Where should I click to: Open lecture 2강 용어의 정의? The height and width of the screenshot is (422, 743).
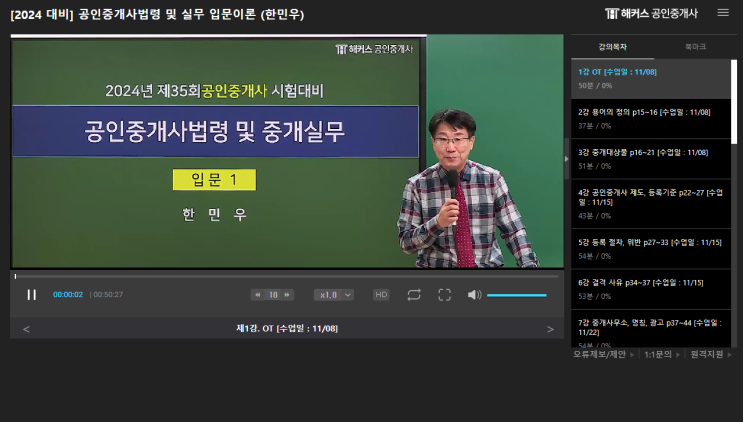[x=651, y=119]
